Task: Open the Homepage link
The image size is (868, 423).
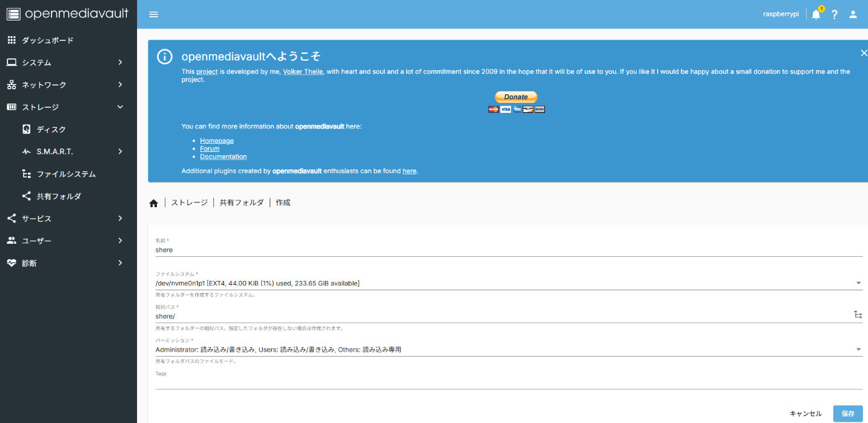Action: [217, 141]
